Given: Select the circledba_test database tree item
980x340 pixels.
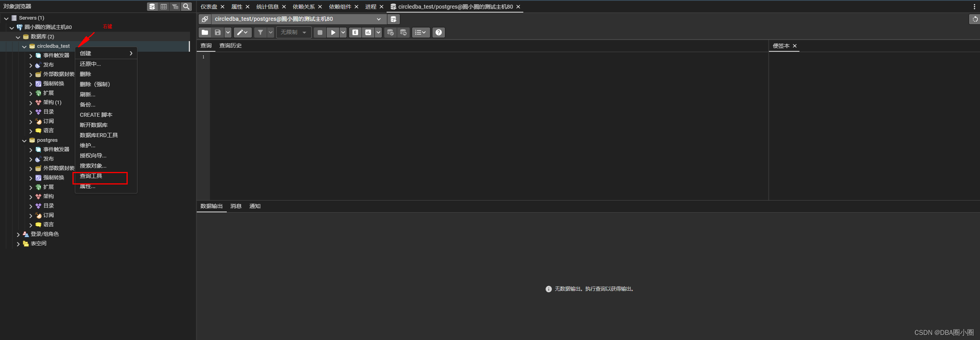Looking at the screenshot, I should click(53, 46).
